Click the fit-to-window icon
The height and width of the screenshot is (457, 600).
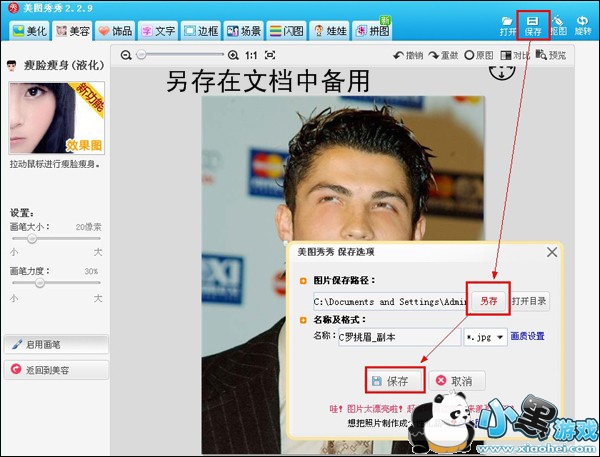click(x=270, y=55)
